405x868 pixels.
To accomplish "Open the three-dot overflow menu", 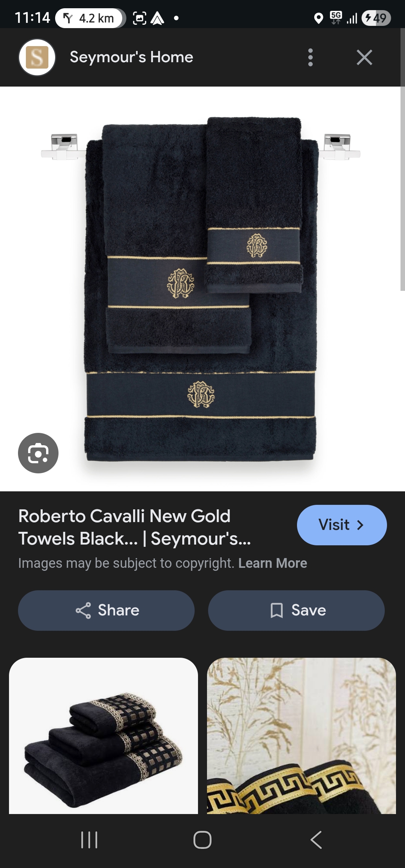I will pos(310,57).
